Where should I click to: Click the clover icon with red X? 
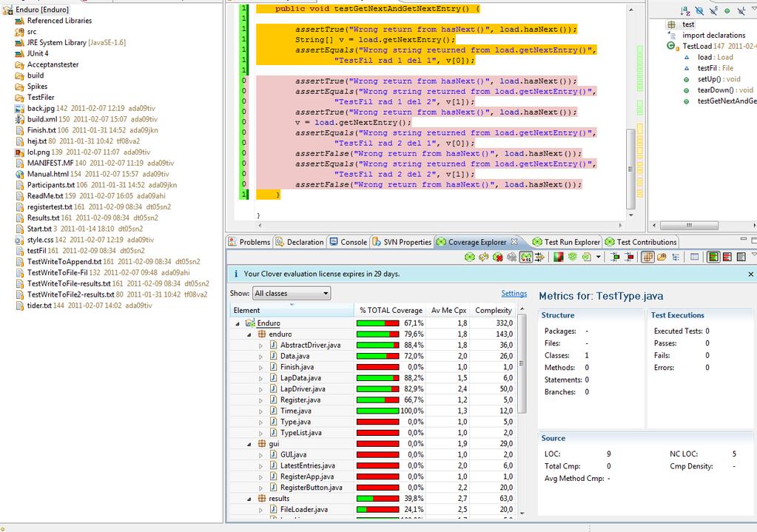point(497,257)
